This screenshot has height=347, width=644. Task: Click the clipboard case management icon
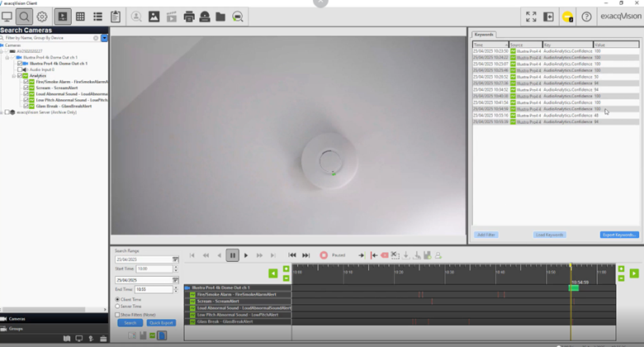tap(116, 17)
